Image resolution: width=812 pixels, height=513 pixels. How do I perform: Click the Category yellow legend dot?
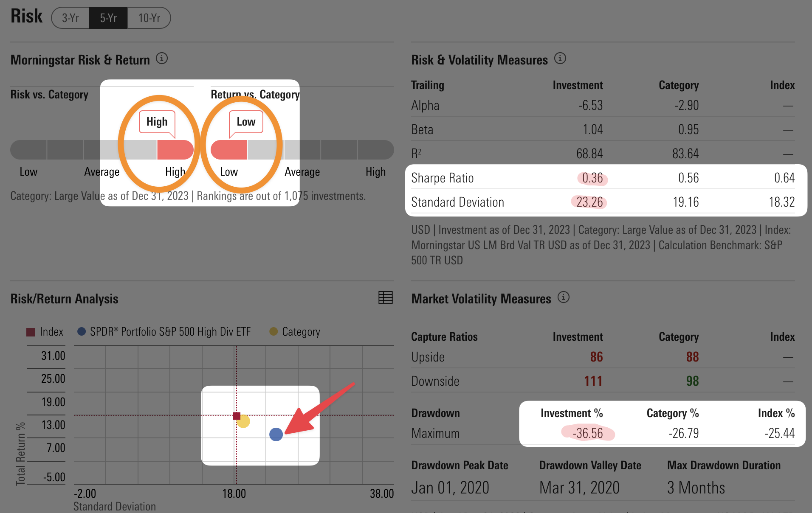tap(273, 331)
